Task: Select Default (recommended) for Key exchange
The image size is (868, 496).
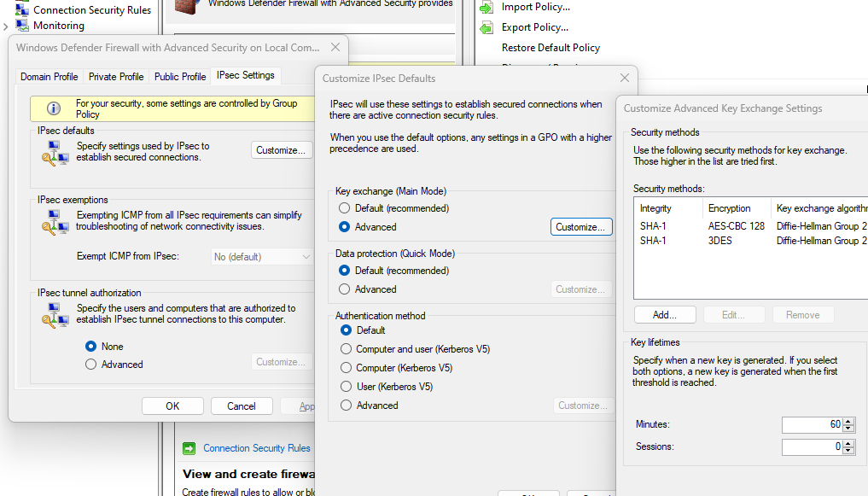Action: [344, 208]
